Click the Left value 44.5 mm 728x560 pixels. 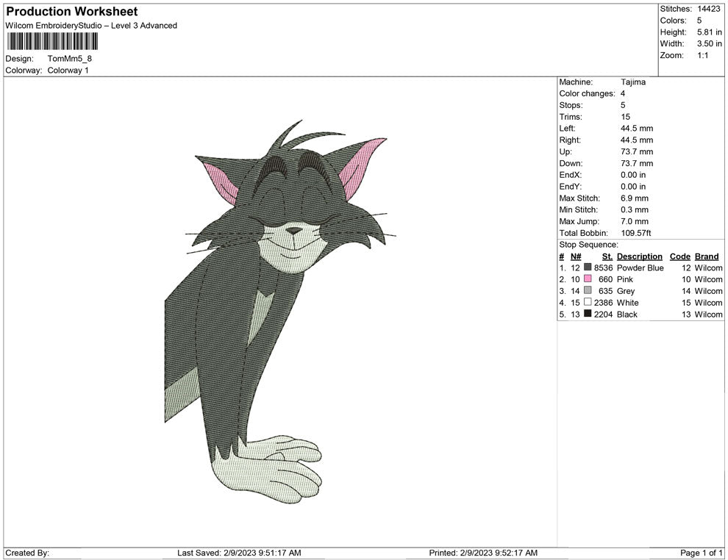coord(637,129)
